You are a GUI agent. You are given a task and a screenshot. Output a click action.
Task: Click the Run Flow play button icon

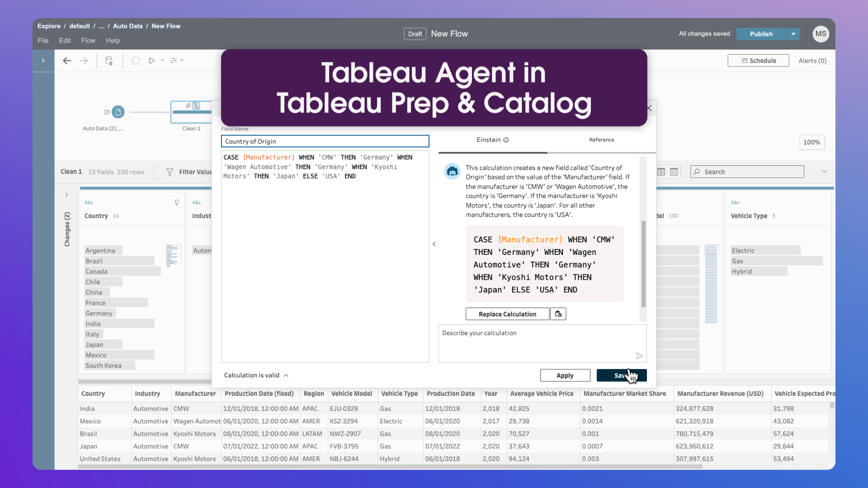pyautogui.click(x=152, y=60)
